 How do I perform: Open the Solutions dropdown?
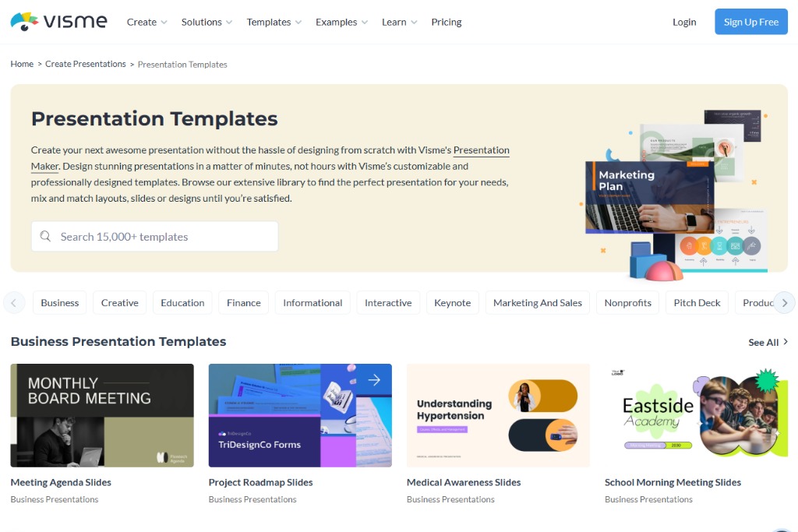point(207,22)
